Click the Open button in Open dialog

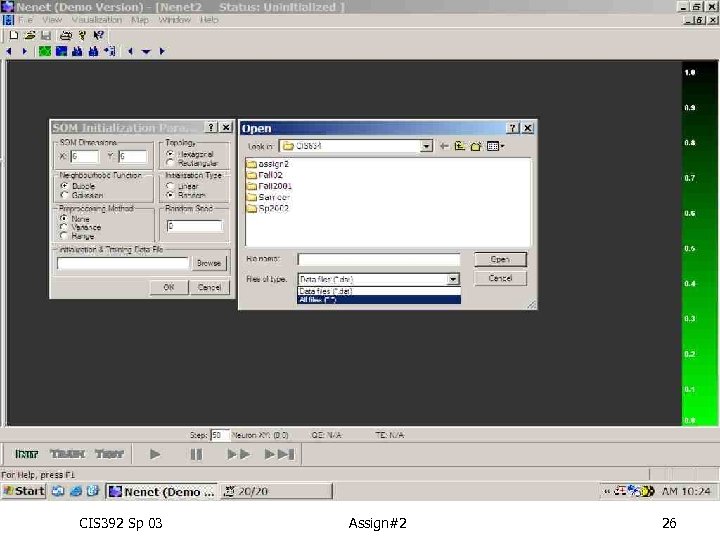click(500, 259)
